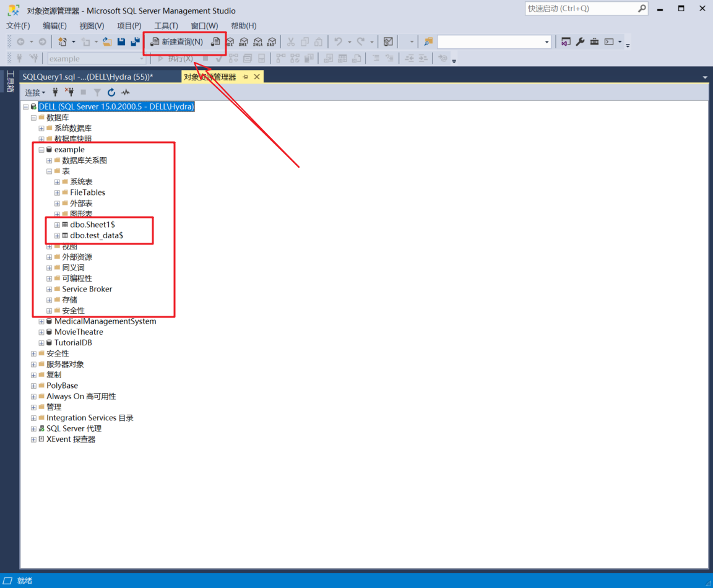713x588 pixels.
Task: Open the 窗口(W) menu
Action: point(205,26)
